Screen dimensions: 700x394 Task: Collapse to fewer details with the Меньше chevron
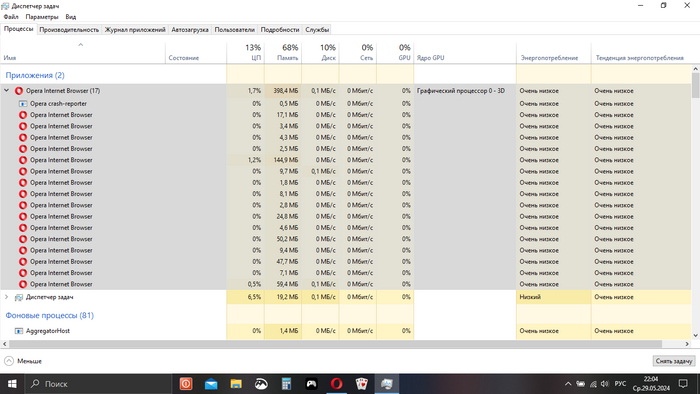(9, 361)
